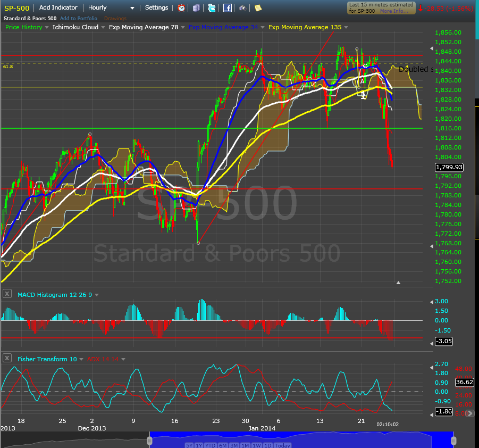Click left arrow marker beside Fisher -1.86 value

432,415
